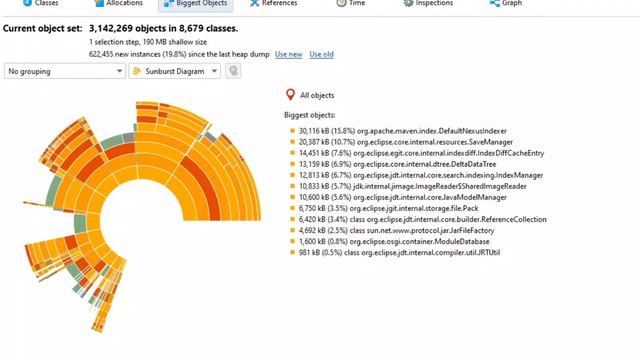The height and width of the screenshot is (360, 640).
Task: Click the sunburst icon in the diagram dropdown
Action: pyautogui.click(x=137, y=71)
